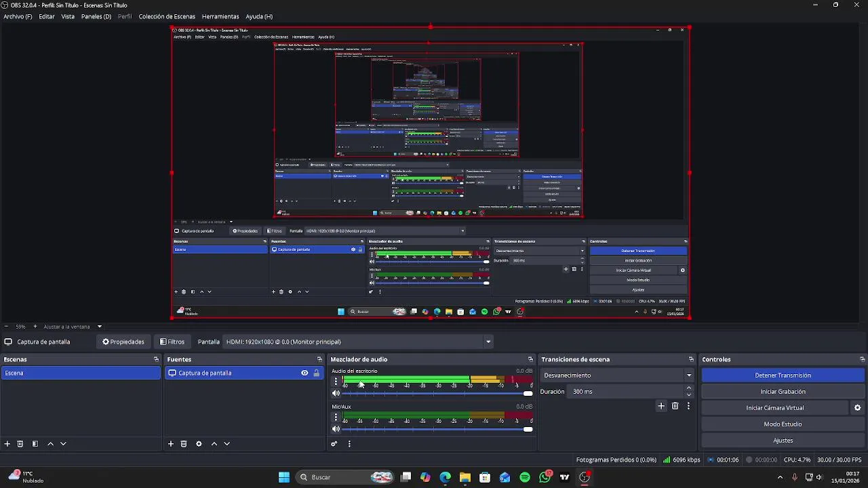Open preview scaling dropdown arrow
Screen dimensions: 868x488
(99, 327)
